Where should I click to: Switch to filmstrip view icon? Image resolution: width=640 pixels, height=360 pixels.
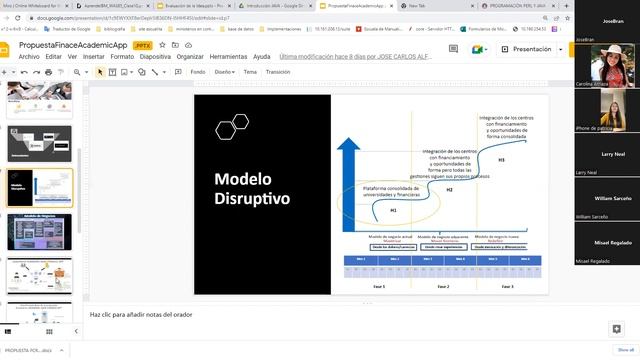pyautogui.click(x=8, y=331)
